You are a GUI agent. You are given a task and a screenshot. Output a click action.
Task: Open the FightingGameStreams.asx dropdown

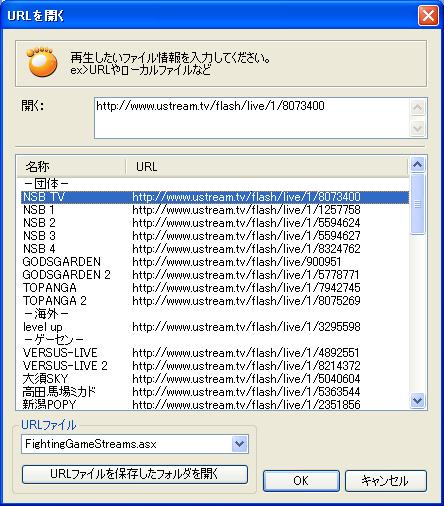tap(239, 444)
